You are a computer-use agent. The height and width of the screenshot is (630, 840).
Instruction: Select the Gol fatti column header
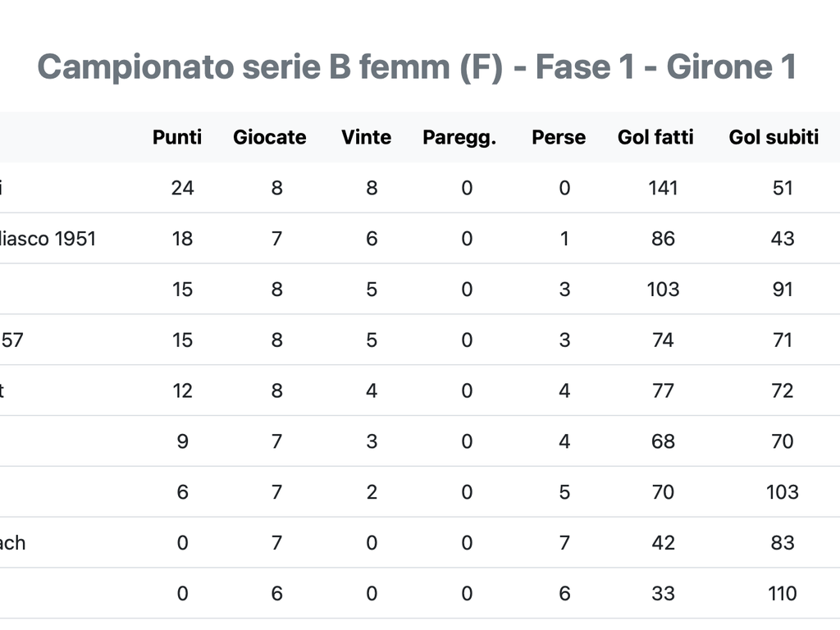[x=655, y=137]
